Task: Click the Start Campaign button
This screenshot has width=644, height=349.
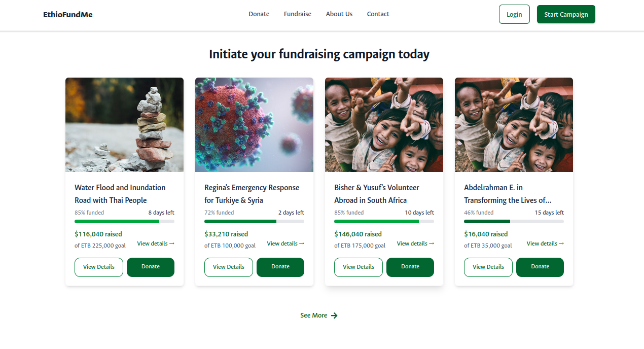Action: (566, 14)
